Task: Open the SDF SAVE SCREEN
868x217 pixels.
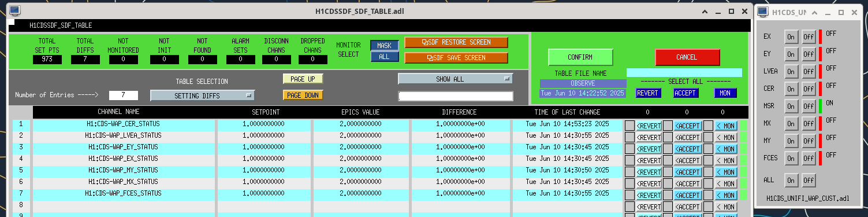Action: coord(456,58)
